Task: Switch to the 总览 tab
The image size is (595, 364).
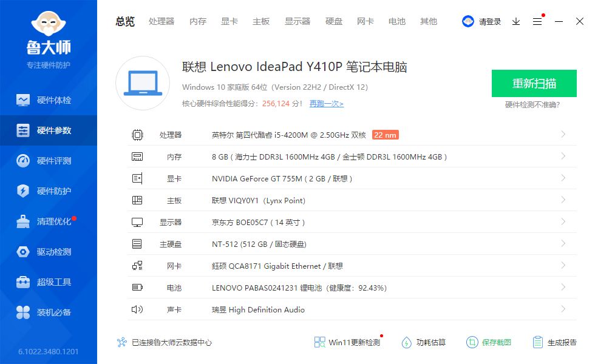Action: (125, 21)
